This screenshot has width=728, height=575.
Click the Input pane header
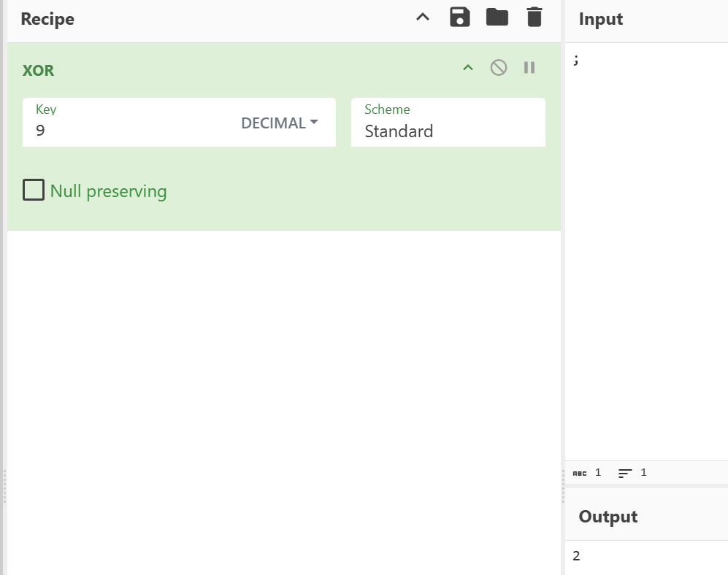tap(601, 20)
